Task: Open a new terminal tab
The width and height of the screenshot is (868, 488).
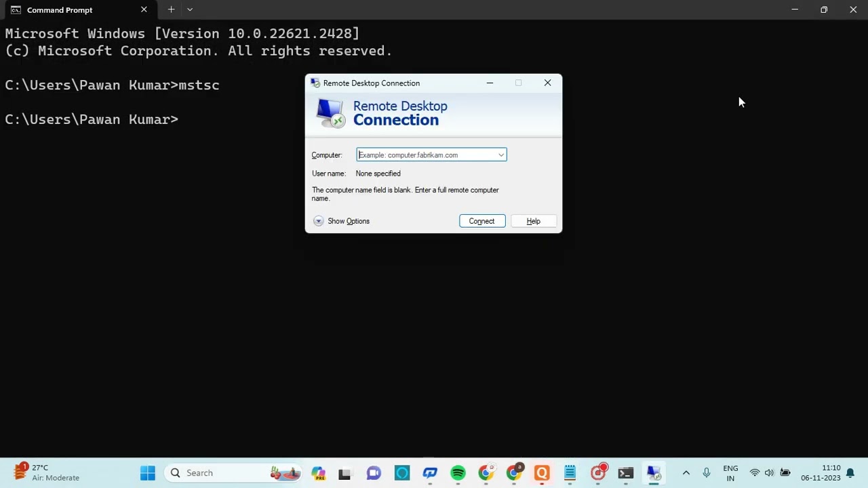Action: click(x=171, y=9)
